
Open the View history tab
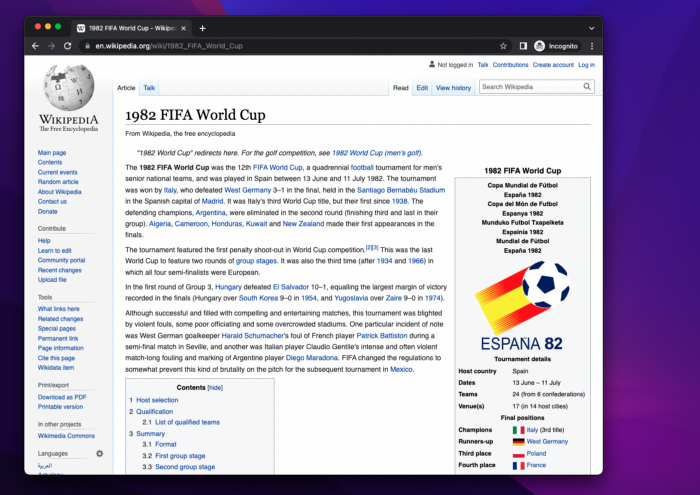[x=453, y=88]
